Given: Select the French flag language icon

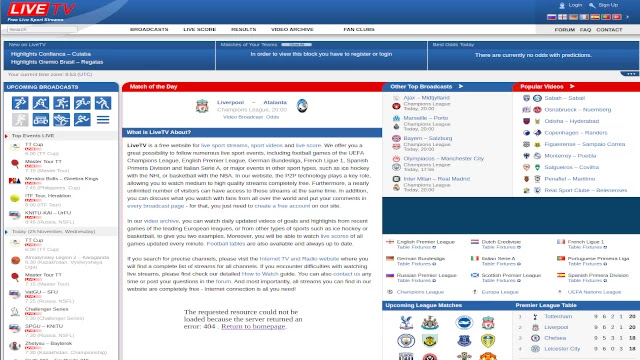Looking at the screenshot, I should [584, 17].
